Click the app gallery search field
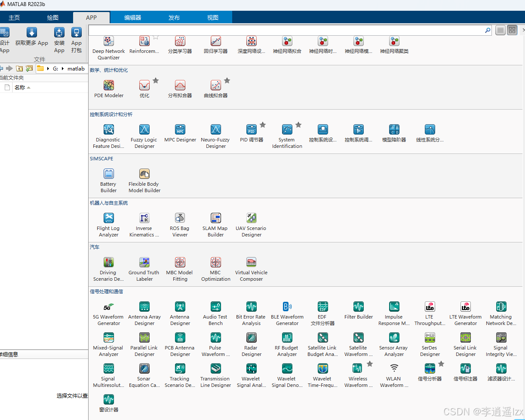525x420 pixels. pos(286,30)
